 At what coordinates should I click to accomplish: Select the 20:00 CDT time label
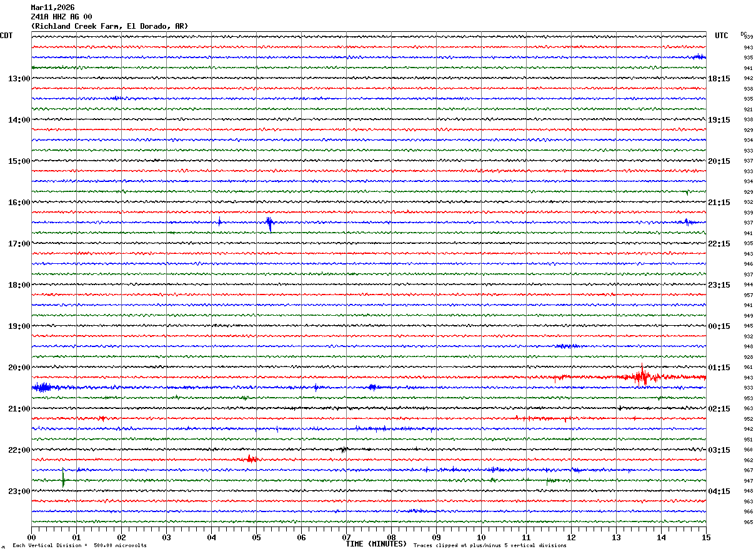click(19, 368)
